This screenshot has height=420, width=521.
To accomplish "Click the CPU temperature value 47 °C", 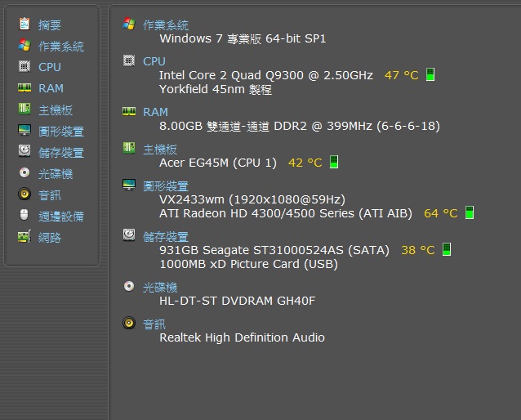I will tap(402, 75).
